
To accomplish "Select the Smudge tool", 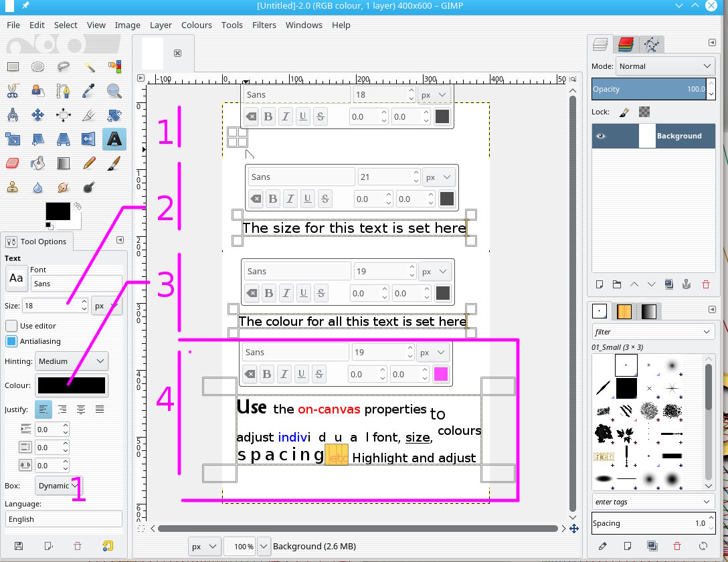I will (63, 187).
